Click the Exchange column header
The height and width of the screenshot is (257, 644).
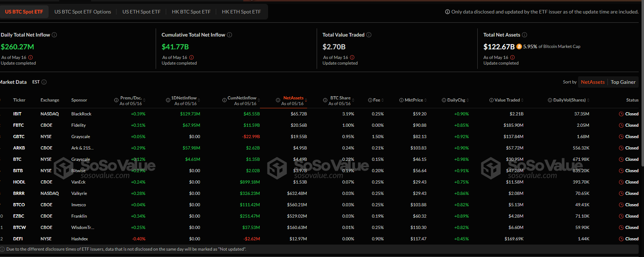click(50, 100)
